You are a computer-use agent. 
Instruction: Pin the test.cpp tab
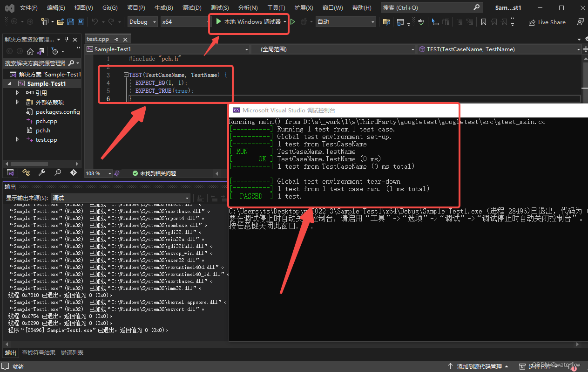pos(117,40)
